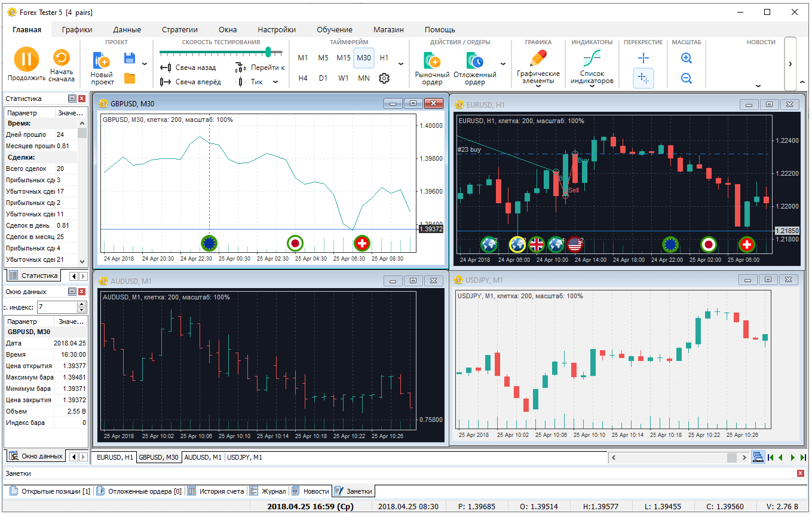Open Графические элементы pencil tool

pos(538,68)
